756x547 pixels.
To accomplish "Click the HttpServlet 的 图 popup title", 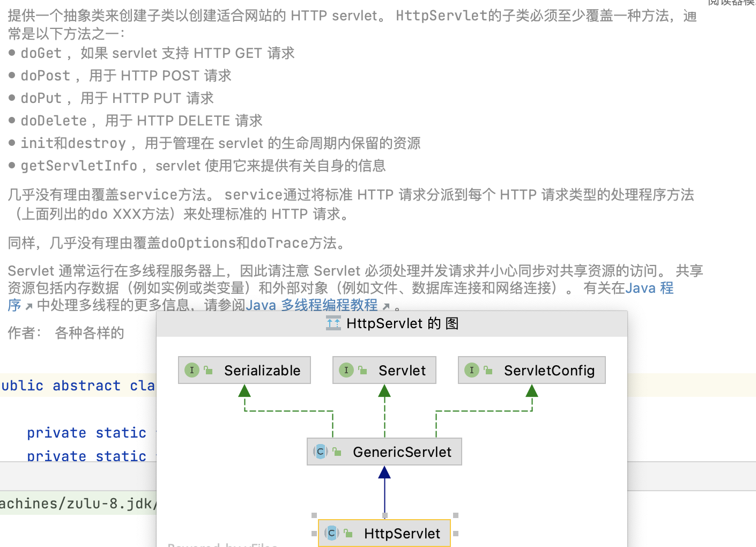I will tap(402, 323).
